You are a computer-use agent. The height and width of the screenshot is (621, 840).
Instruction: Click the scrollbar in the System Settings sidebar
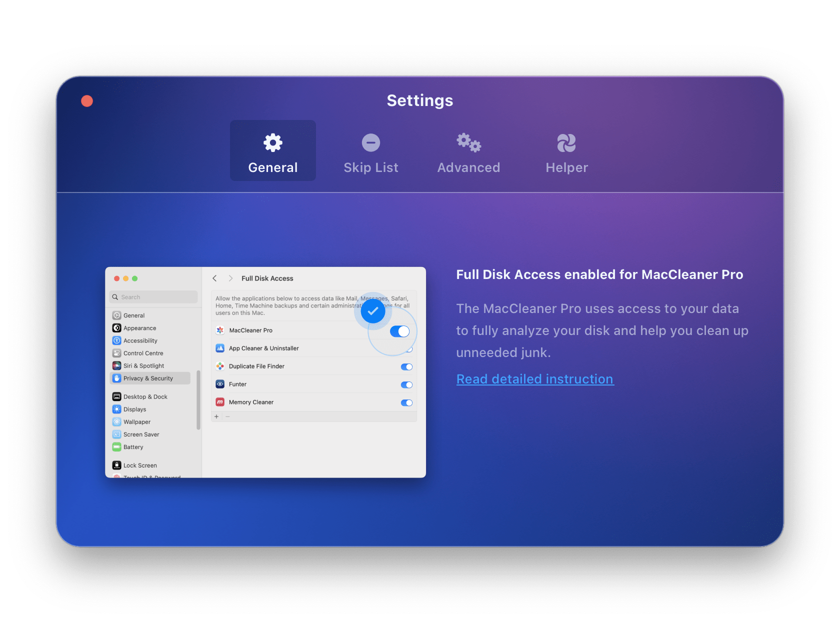[198, 400]
